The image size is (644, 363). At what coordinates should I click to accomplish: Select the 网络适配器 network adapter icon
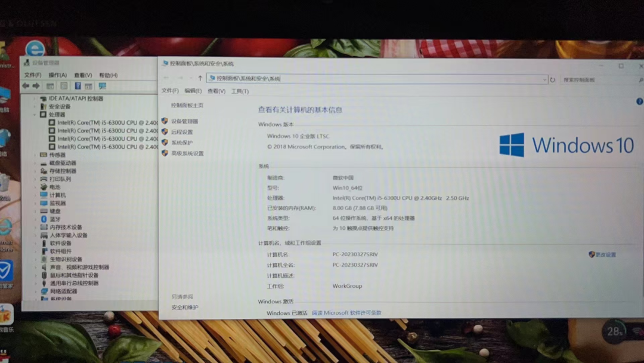point(44,291)
